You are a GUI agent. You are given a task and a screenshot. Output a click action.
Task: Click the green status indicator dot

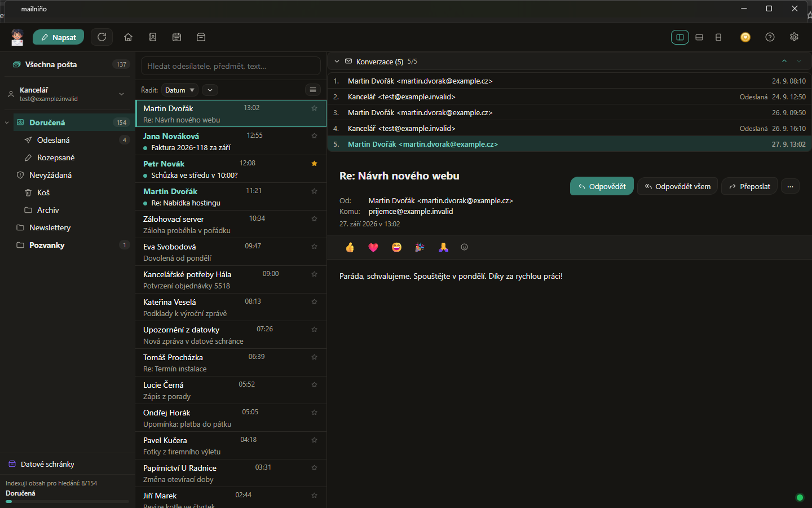click(x=799, y=497)
